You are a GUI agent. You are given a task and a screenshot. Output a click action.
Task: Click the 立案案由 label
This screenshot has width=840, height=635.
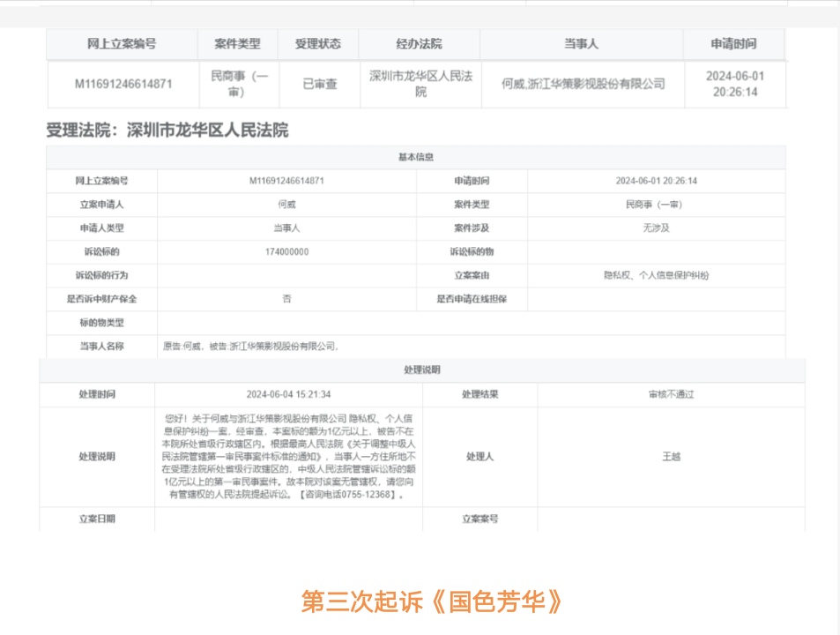point(472,275)
